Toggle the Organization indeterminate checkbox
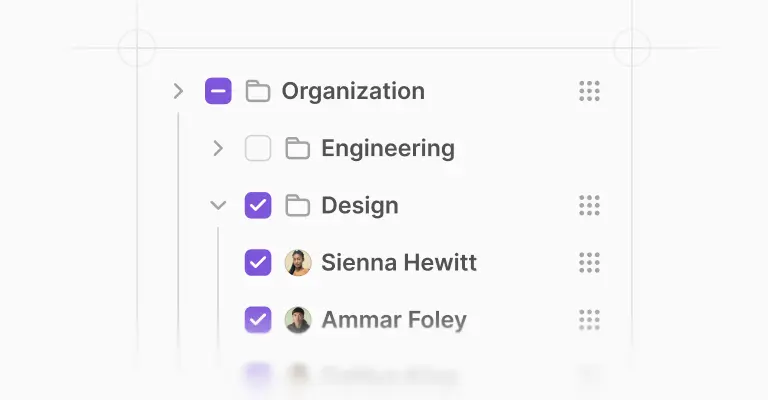Image resolution: width=768 pixels, height=400 pixels. 218,92
